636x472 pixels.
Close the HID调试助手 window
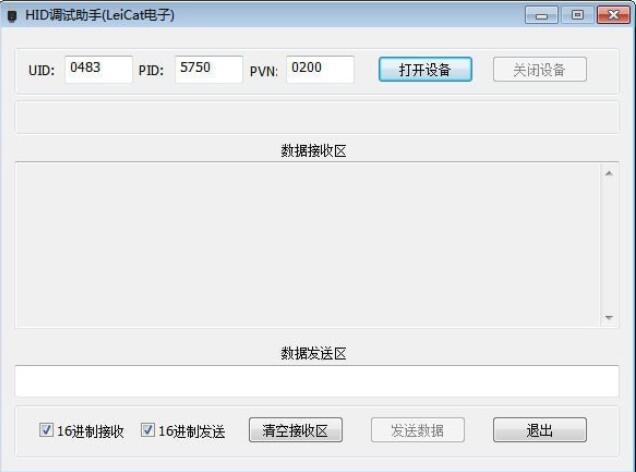pos(614,15)
